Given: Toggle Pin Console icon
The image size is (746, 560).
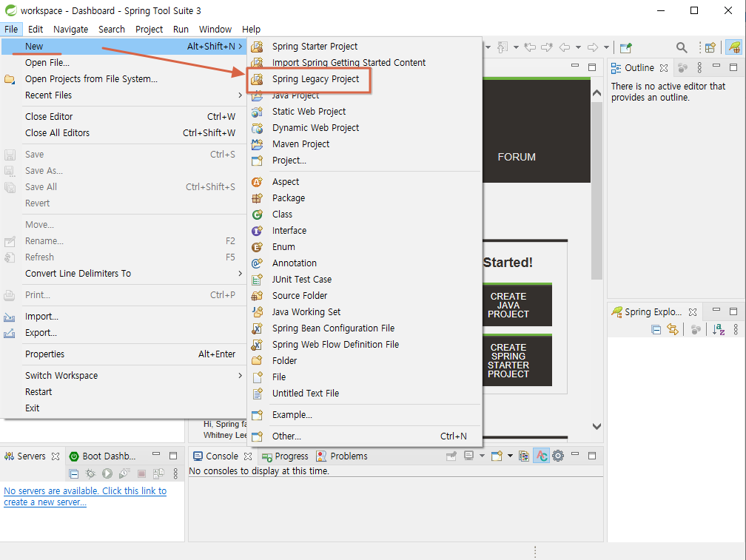Looking at the screenshot, I should (x=451, y=456).
